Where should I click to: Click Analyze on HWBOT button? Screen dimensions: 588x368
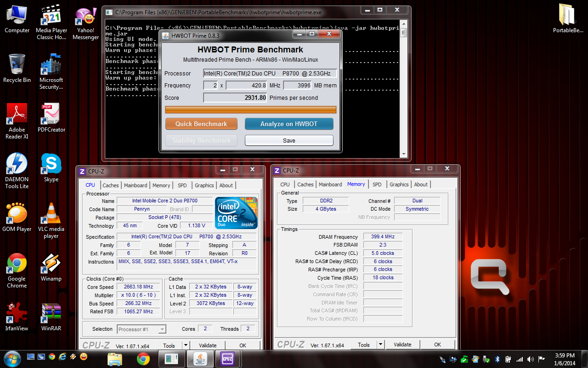click(289, 124)
